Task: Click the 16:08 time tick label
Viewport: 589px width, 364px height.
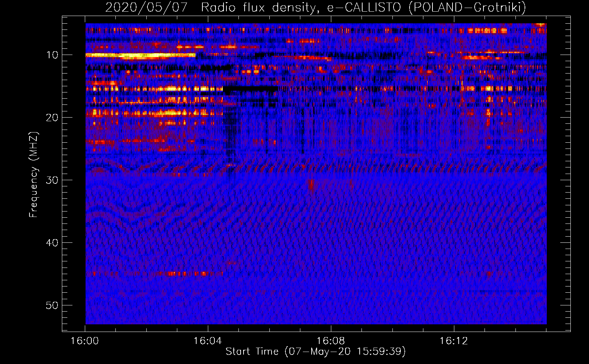Action: click(331, 341)
